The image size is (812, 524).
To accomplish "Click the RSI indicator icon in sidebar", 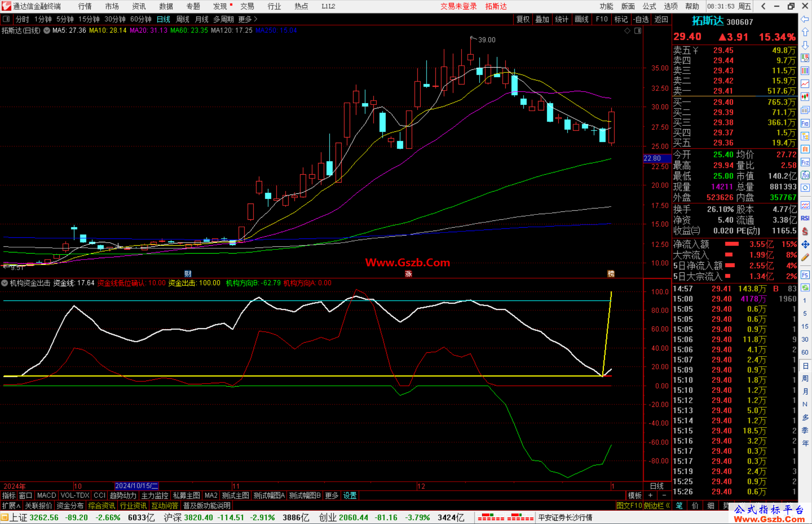I will pos(805,218).
